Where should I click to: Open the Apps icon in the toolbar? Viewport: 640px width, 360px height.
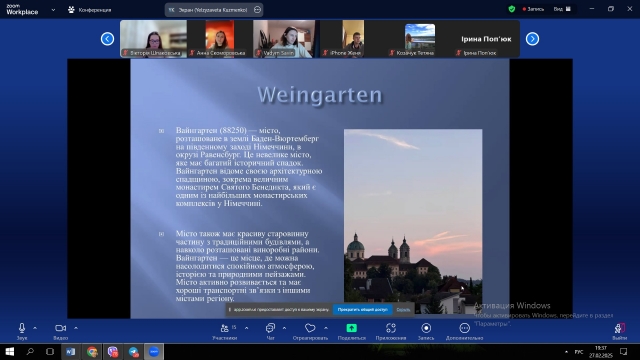(391, 328)
